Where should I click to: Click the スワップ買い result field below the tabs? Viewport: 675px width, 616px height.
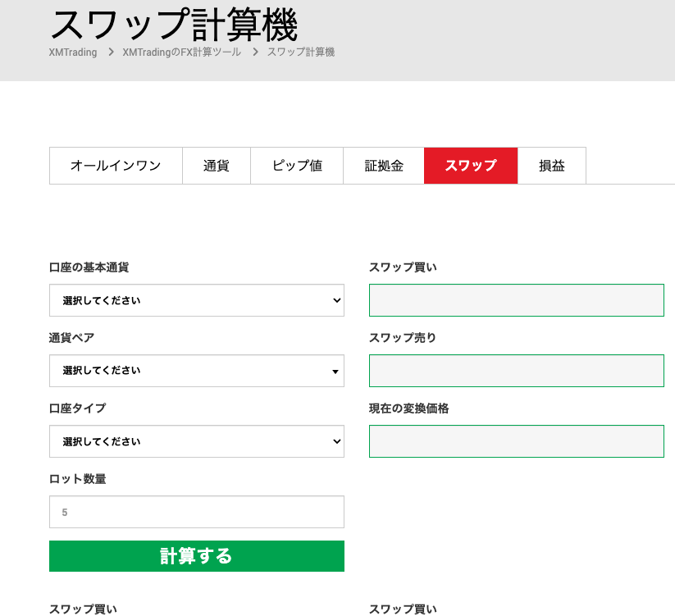point(516,300)
